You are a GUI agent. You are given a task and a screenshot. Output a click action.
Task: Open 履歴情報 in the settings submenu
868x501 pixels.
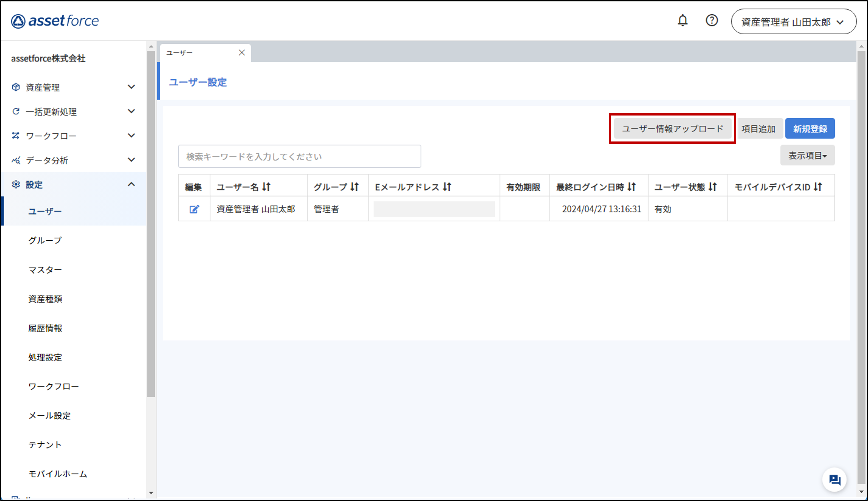point(45,328)
